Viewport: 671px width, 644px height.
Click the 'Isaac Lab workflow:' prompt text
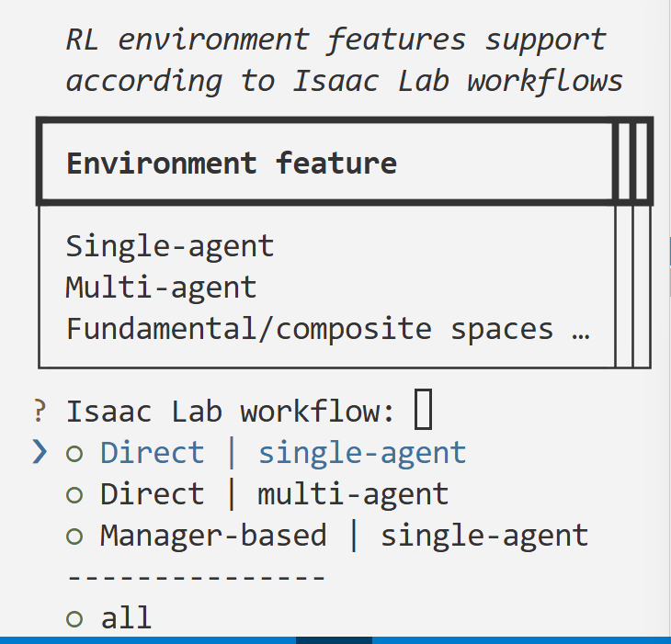(x=230, y=412)
